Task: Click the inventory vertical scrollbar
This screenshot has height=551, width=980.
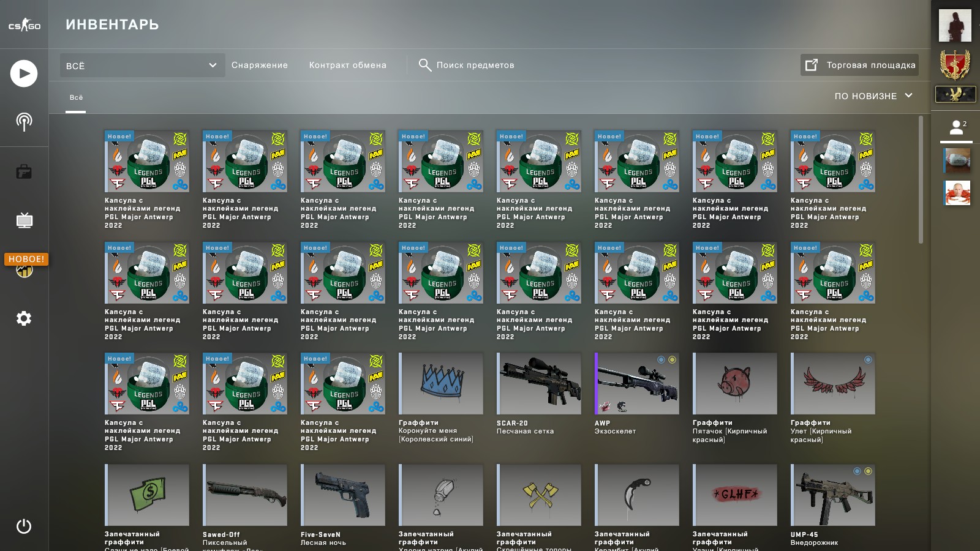Action: coord(921,180)
